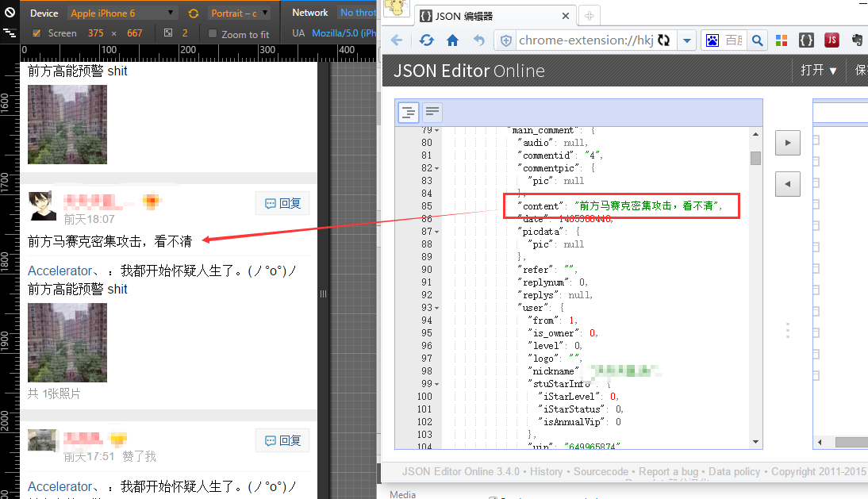Image resolution: width=868 pixels, height=499 pixels.
Task: Click 回复 on the 前天18:07 comment
Action: 282,203
